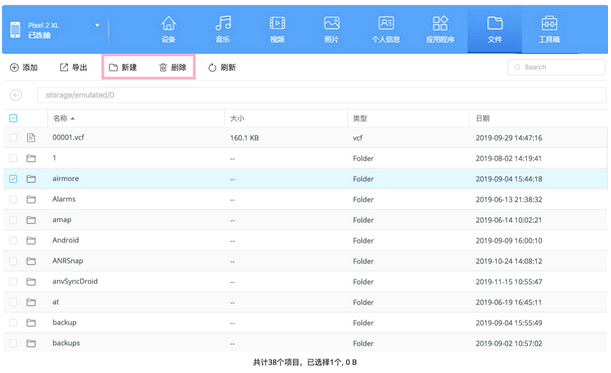Refresh the file list with 刷新
The height and width of the screenshot is (373, 611).
(222, 67)
